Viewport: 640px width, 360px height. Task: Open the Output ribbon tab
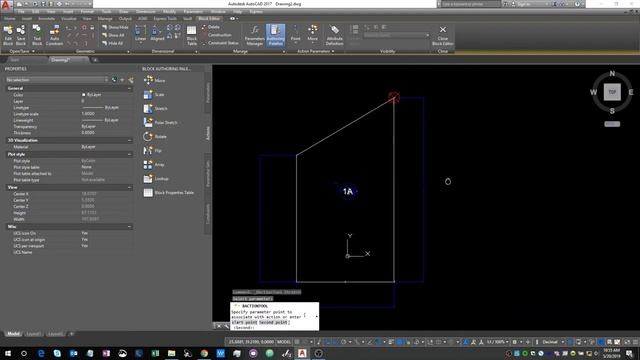(125, 18)
